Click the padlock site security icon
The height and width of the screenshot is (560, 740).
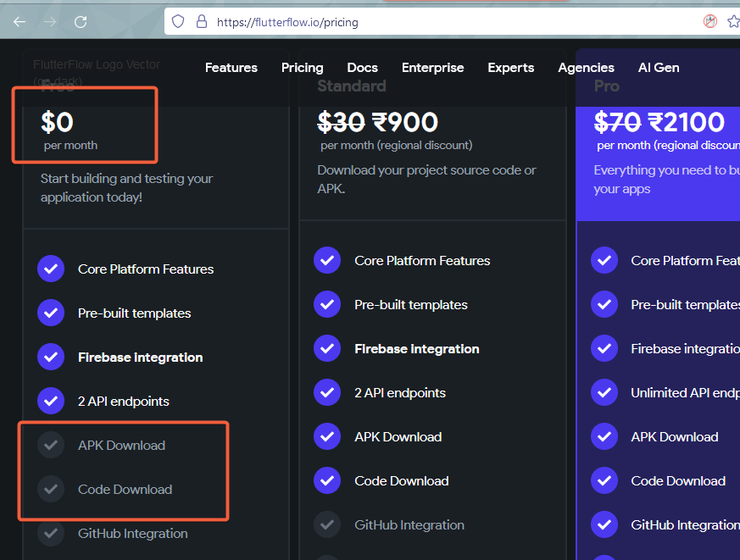[x=201, y=22]
